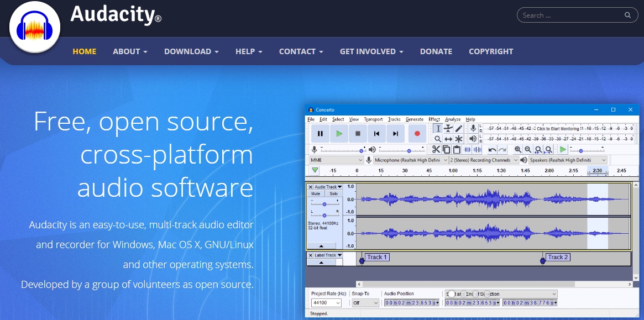Image resolution: width=644 pixels, height=320 pixels.
Task: Click the Play-at-Speed green arrow
Action: [x=563, y=150]
